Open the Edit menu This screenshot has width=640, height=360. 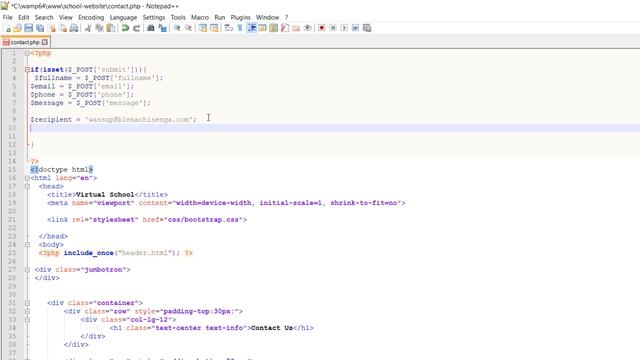pos(24,17)
